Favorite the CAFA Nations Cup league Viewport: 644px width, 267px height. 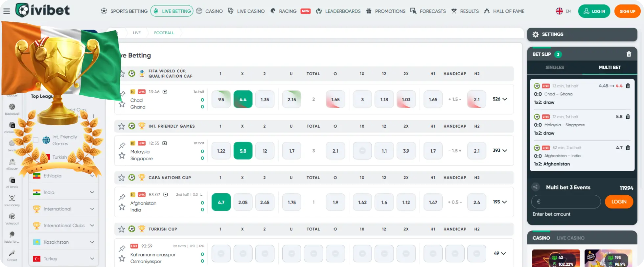pyautogui.click(x=122, y=178)
